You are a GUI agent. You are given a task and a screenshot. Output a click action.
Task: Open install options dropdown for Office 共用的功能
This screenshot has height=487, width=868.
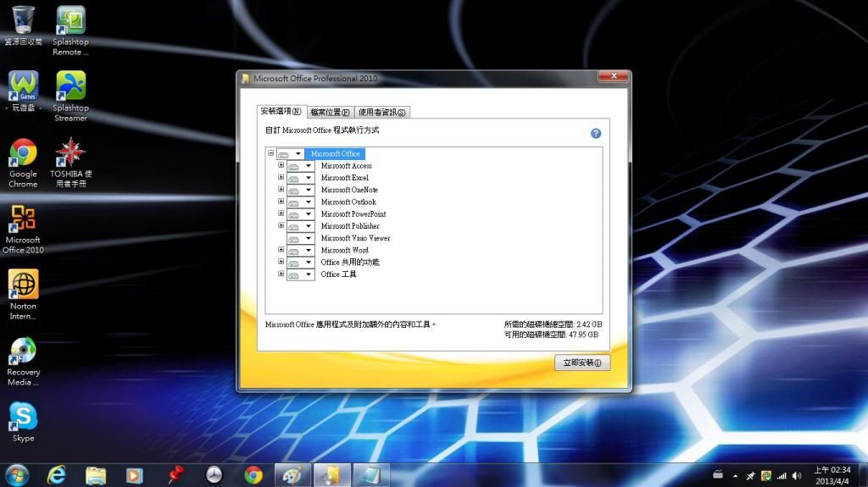pos(301,263)
